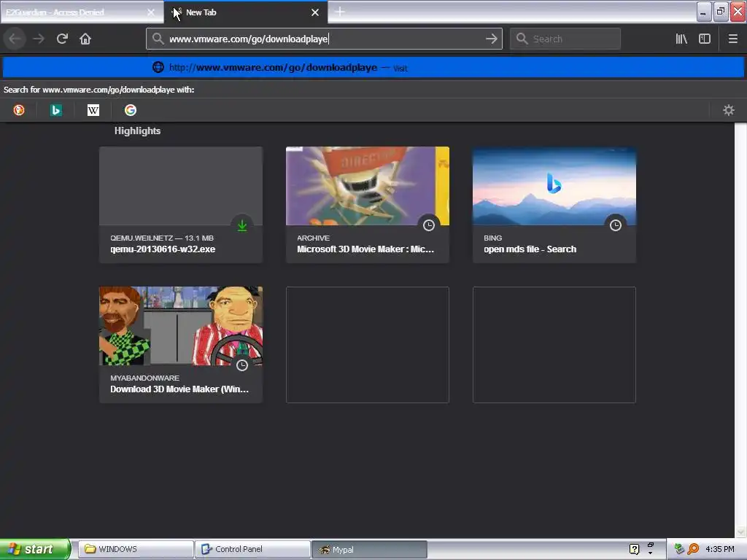Click the green download icon on qemu card
This screenshot has width=747, height=560.
[x=242, y=225]
